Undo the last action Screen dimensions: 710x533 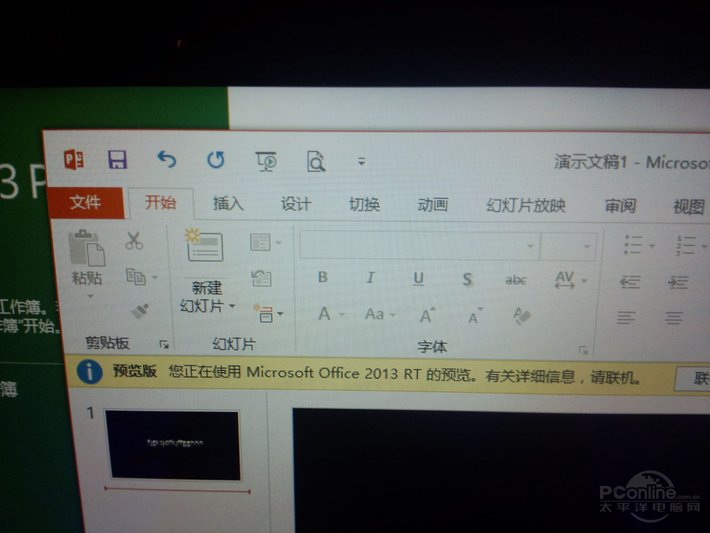[x=166, y=159]
